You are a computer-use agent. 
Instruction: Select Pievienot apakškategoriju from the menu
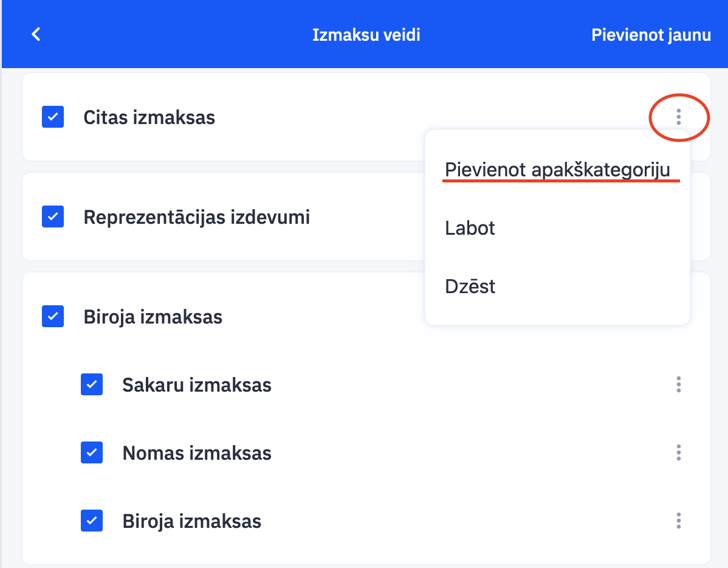pos(557,170)
